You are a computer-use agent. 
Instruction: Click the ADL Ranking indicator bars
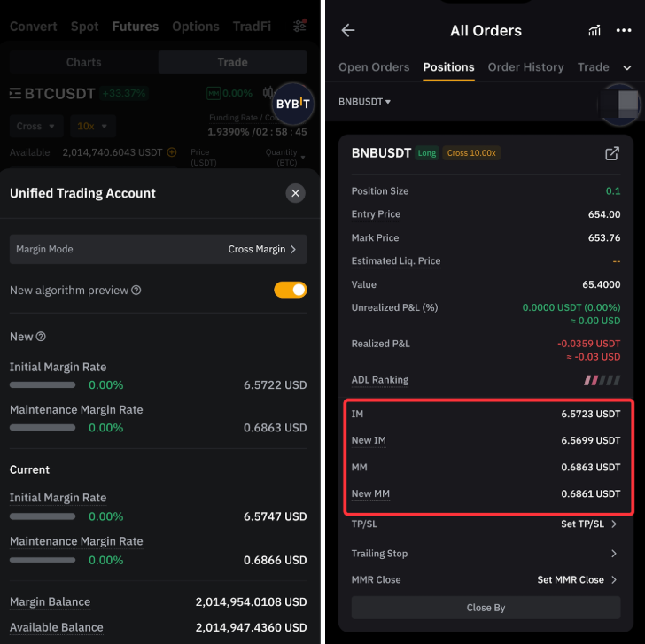pos(602,380)
